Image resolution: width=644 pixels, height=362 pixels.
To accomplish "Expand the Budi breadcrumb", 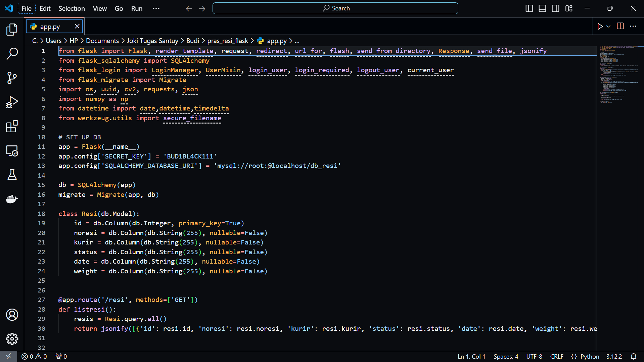I will (x=193, y=41).
